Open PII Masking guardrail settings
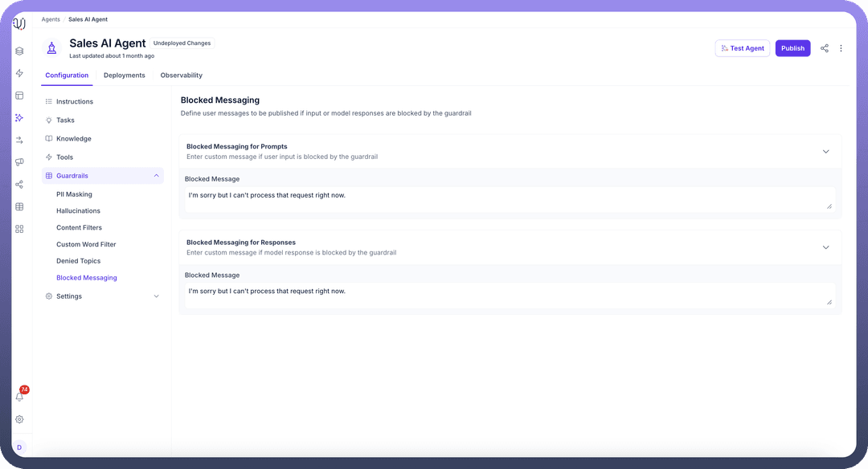The height and width of the screenshot is (469, 868). (74, 194)
